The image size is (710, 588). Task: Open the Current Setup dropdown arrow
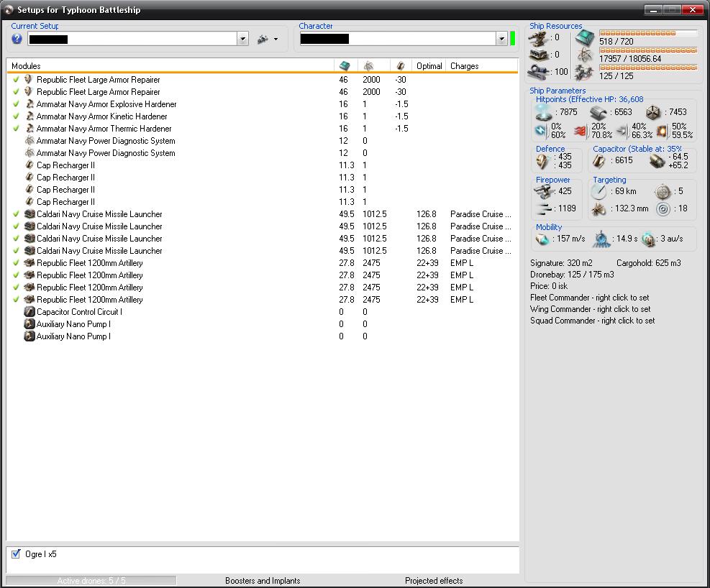pyautogui.click(x=242, y=39)
